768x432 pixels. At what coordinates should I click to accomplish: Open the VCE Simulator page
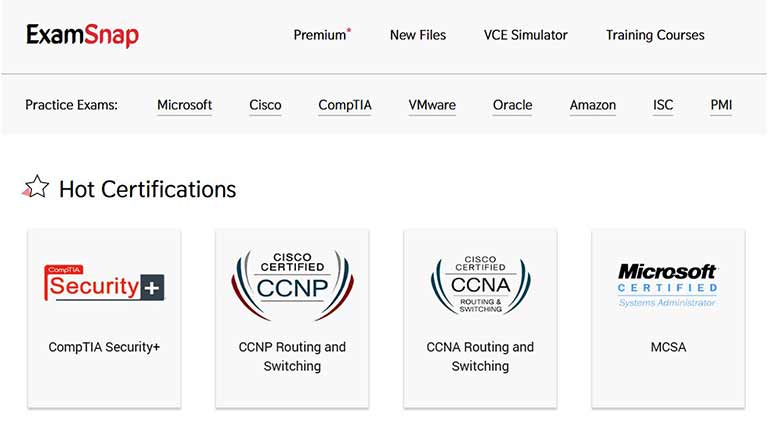[526, 35]
